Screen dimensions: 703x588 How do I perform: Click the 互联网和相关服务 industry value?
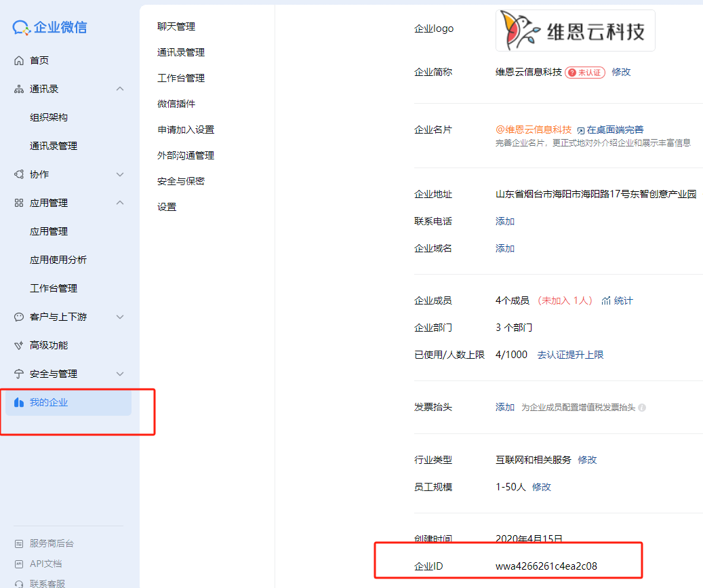(x=534, y=460)
